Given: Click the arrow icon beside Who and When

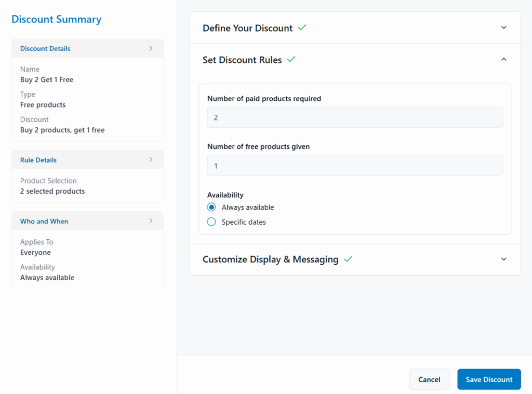Looking at the screenshot, I should pyautogui.click(x=151, y=221).
